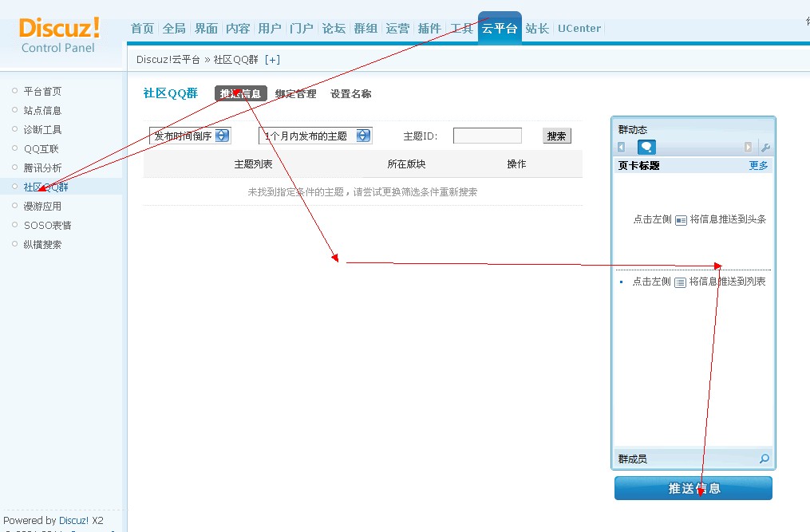
Task: Open the 运营 top menu
Action: (x=397, y=29)
